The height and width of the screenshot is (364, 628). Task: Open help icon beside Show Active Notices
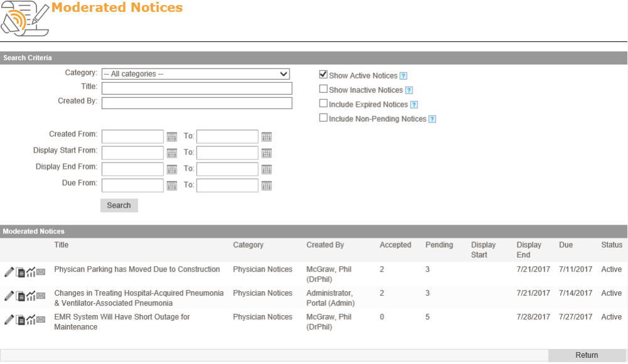point(403,76)
